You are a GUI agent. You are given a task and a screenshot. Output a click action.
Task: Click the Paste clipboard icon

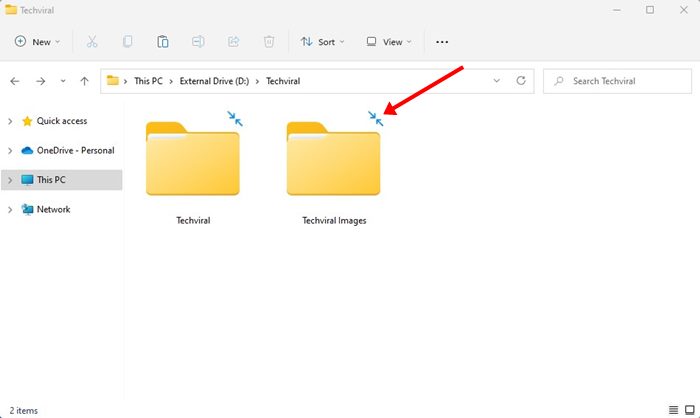click(x=162, y=42)
